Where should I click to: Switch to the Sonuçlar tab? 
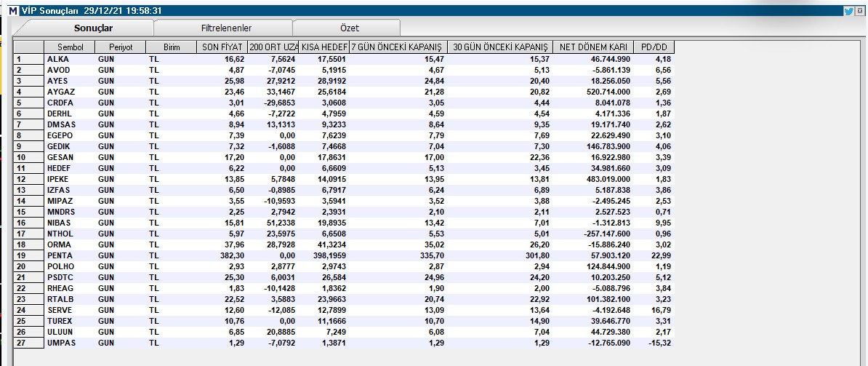[x=94, y=28]
